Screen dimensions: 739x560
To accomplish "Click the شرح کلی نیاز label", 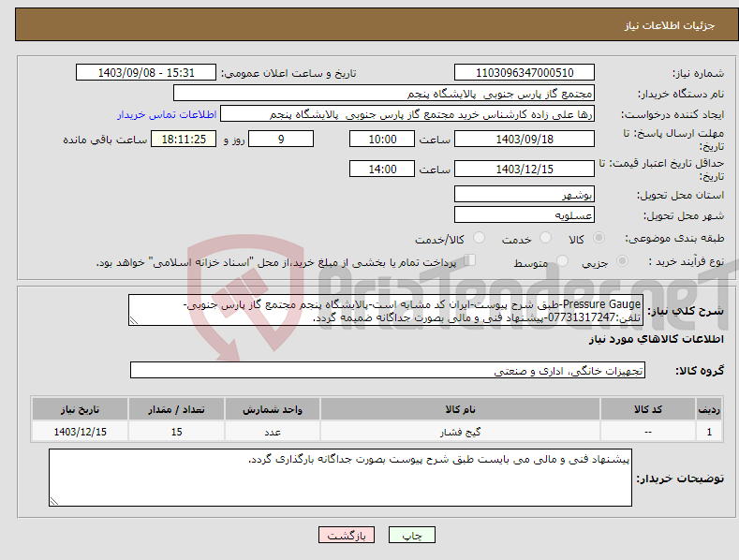I will coord(686,311).
